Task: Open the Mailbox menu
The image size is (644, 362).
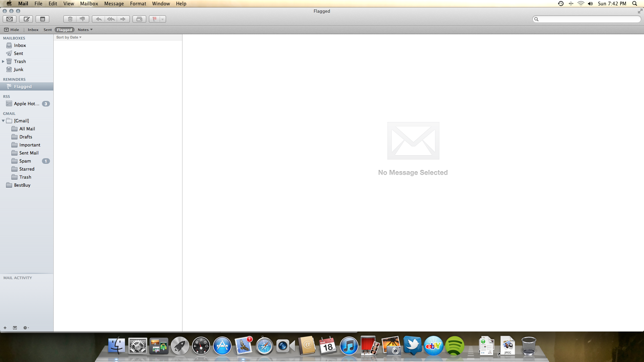Action: pos(89,4)
